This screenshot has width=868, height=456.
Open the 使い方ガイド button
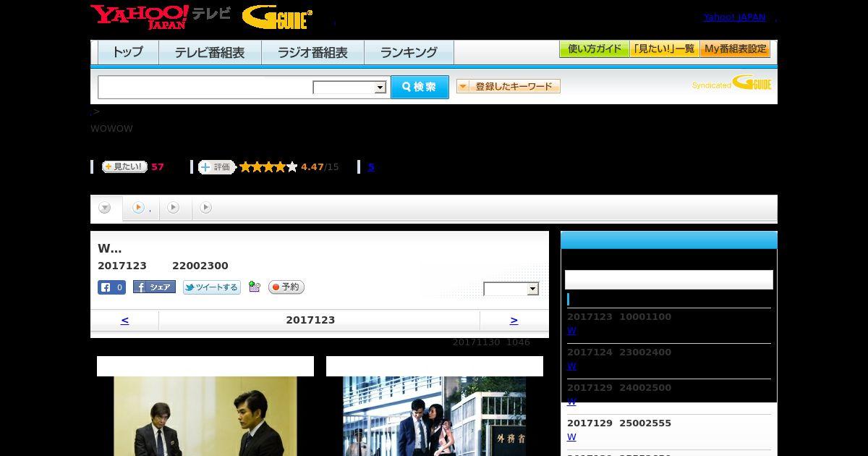coord(594,49)
